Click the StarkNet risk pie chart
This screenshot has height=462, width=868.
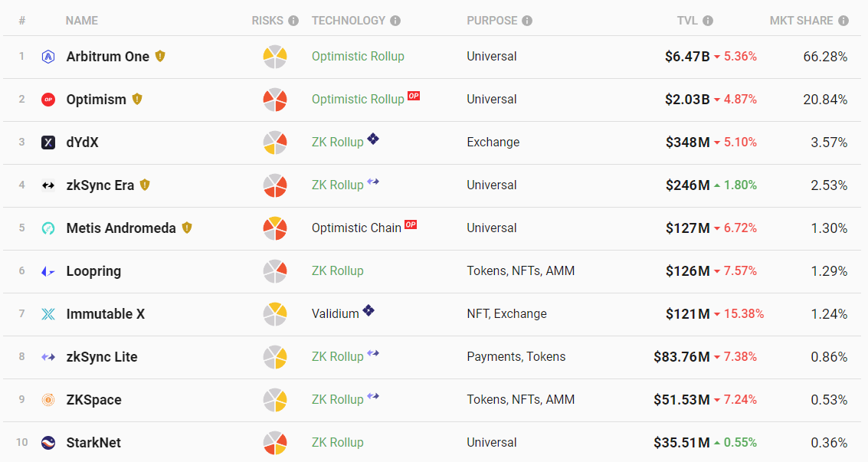[x=275, y=443]
